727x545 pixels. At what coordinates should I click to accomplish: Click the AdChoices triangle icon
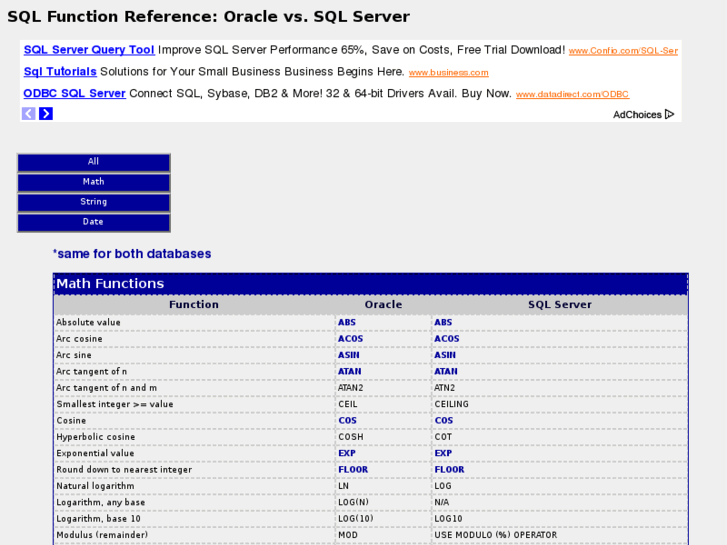tap(669, 114)
